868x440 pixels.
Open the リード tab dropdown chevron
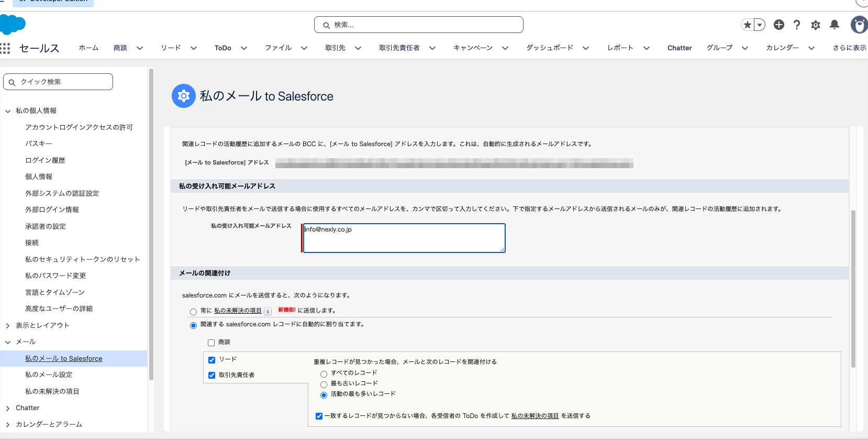pyautogui.click(x=194, y=48)
